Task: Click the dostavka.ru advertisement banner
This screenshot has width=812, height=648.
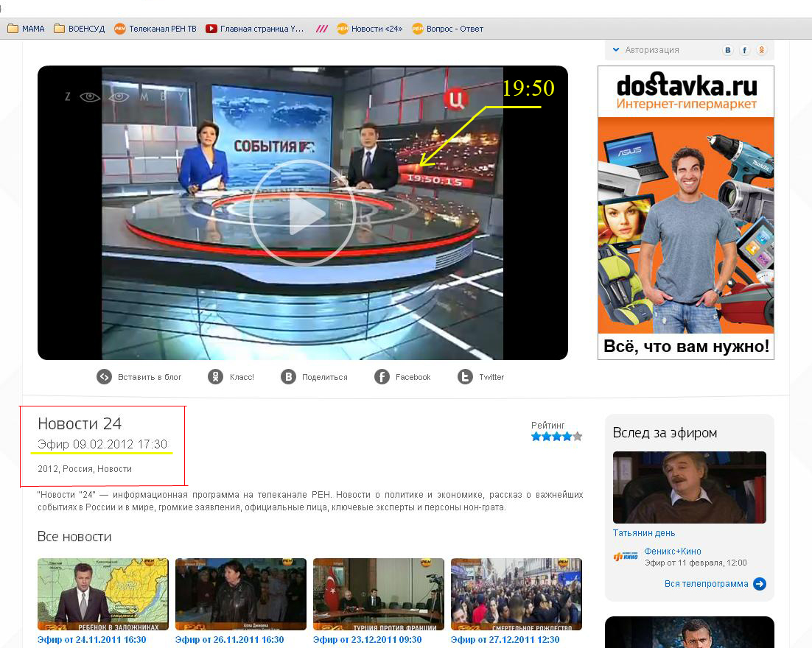Action: [x=686, y=212]
